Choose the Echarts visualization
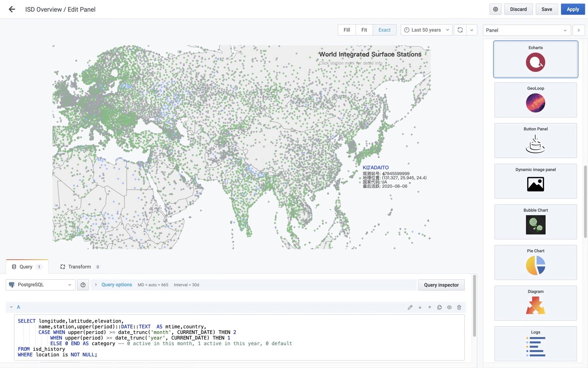 click(536, 59)
